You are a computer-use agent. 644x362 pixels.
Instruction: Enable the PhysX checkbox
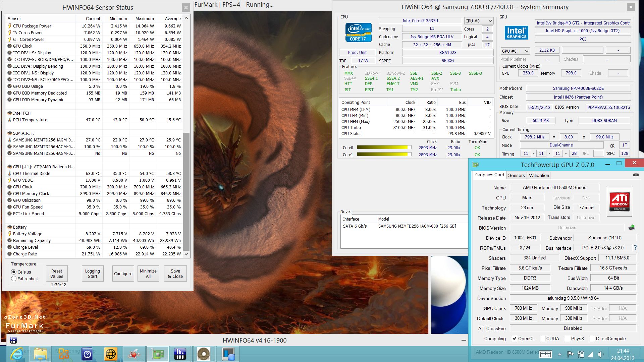(x=568, y=339)
